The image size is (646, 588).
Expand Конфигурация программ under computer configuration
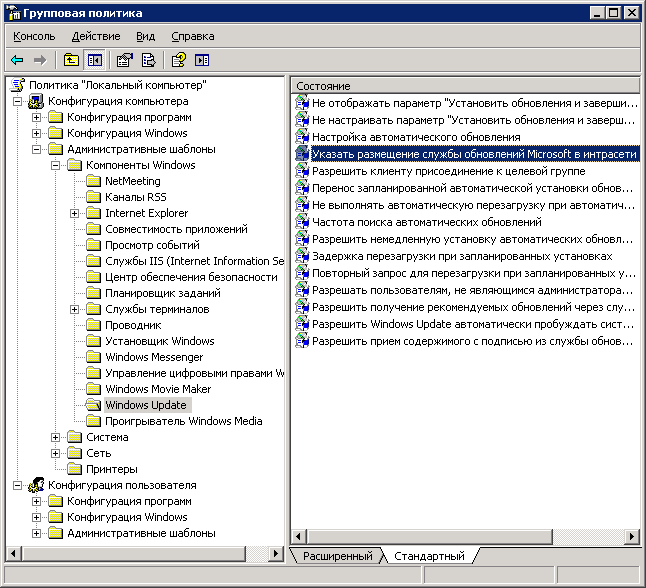36,117
